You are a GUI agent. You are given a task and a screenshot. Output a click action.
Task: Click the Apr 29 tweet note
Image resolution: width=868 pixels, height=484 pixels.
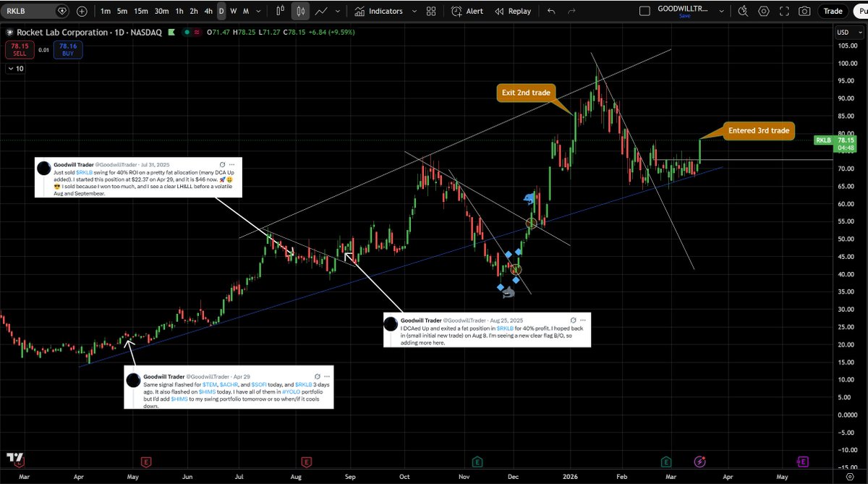[x=229, y=388]
